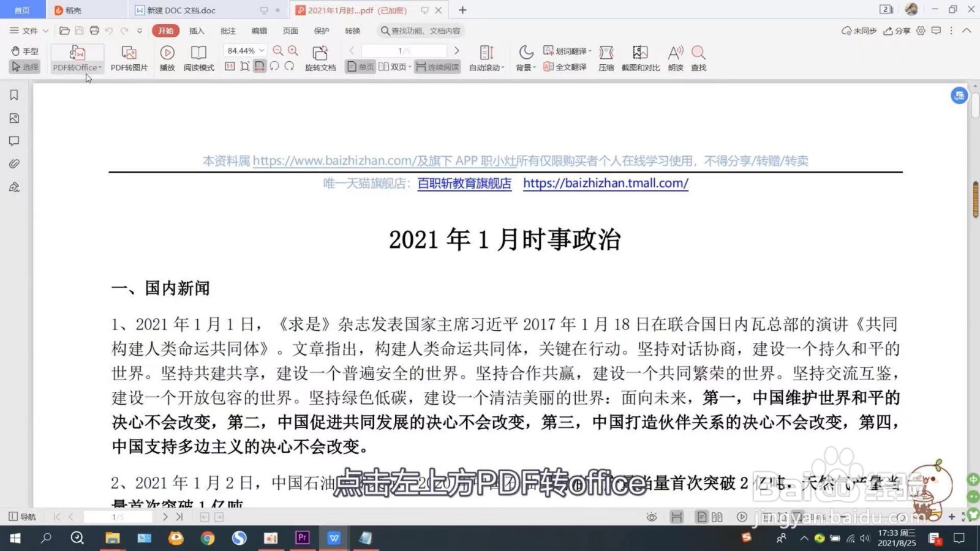
Task: Open 划词翻译 translate dropdown
Action: click(567, 51)
